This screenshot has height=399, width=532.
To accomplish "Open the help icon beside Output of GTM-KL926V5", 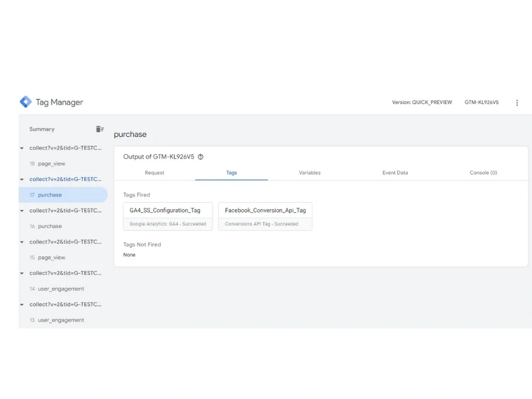I will click(201, 157).
